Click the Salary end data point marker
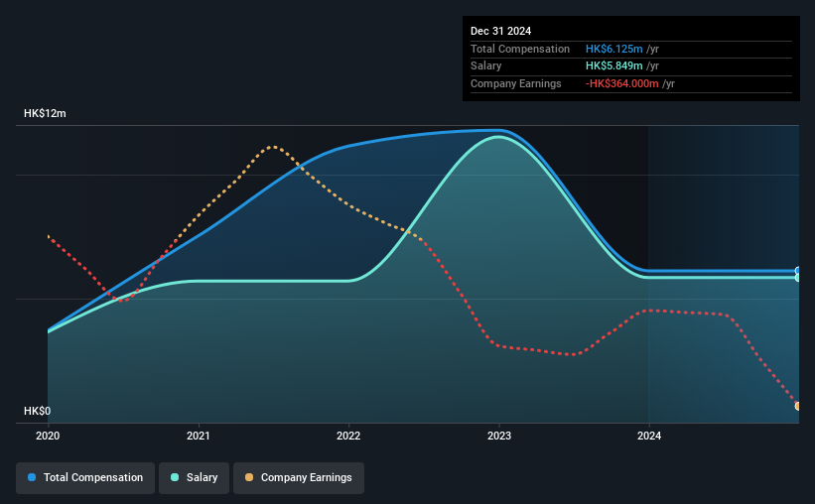Screen dimensions: 815x504 click(798, 278)
